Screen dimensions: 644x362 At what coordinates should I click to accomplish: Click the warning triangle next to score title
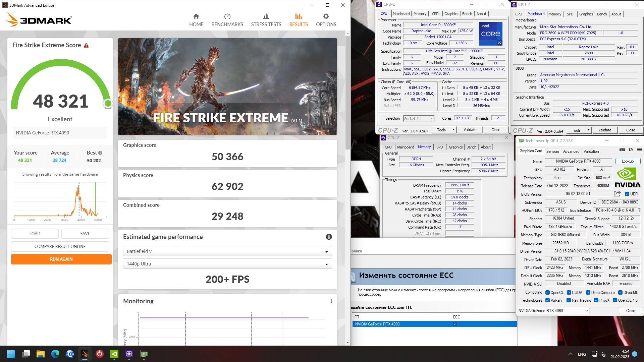click(86, 45)
